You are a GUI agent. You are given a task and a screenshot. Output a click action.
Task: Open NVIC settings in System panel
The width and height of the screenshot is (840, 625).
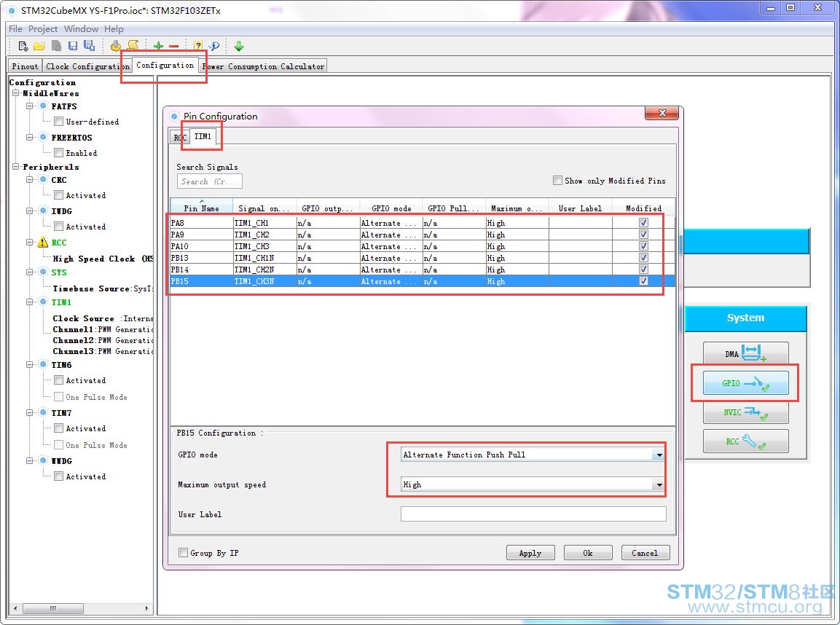745,412
